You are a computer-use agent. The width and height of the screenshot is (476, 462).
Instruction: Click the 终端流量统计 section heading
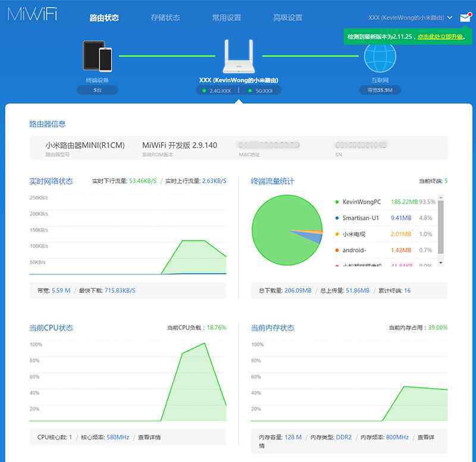(273, 182)
